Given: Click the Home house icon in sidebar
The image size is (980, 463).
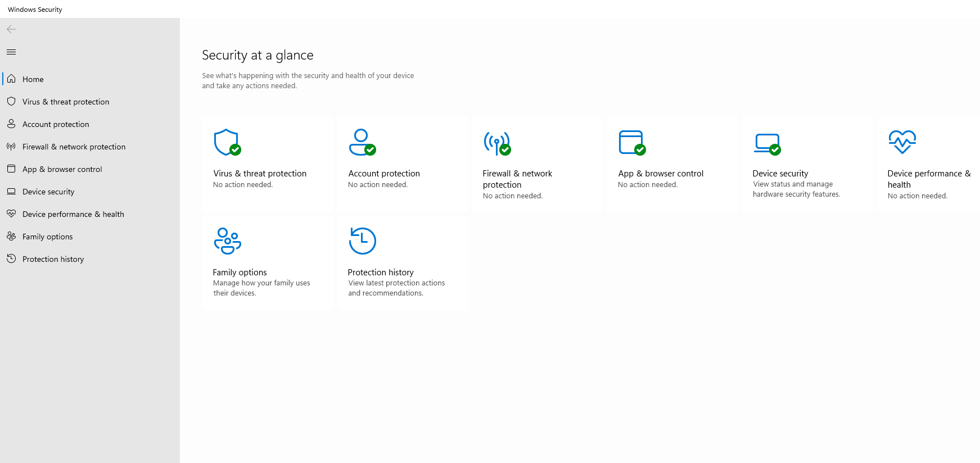Looking at the screenshot, I should (x=11, y=79).
